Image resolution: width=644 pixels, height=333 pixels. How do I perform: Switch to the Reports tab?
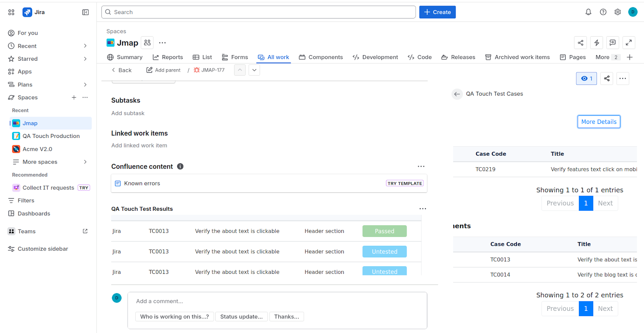pos(168,57)
